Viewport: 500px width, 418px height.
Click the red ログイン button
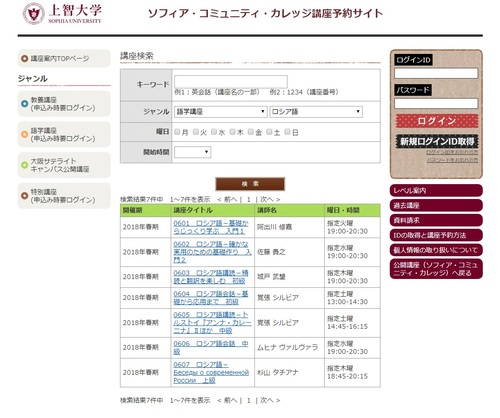click(x=437, y=121)
